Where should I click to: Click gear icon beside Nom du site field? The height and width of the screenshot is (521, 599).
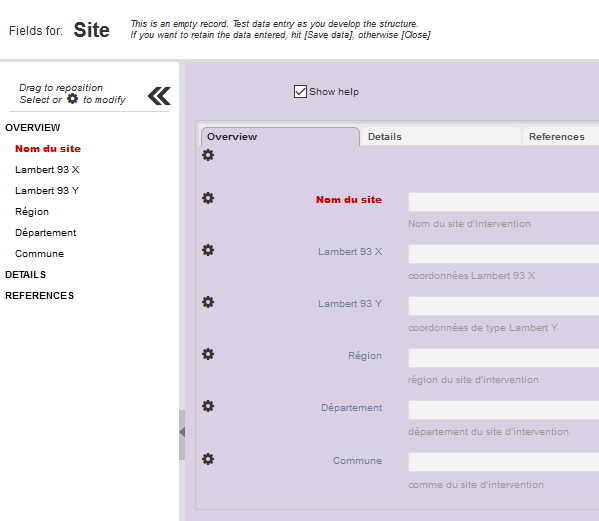pyautogui.click(x=208, y=198)
